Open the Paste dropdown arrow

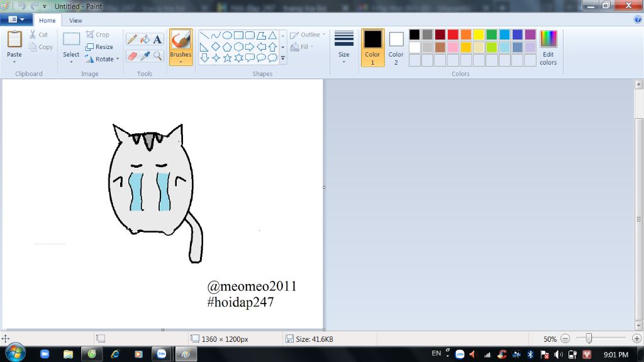(x=14, y=62)
